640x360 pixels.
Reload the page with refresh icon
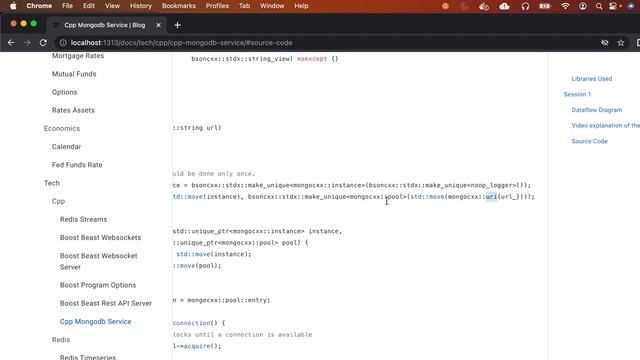click(x=43, y=42)
